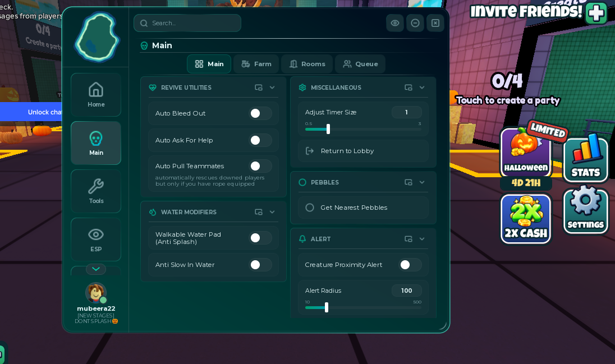Click the "Touch to create a party" text
615x364 pixels.
point(508,100)
